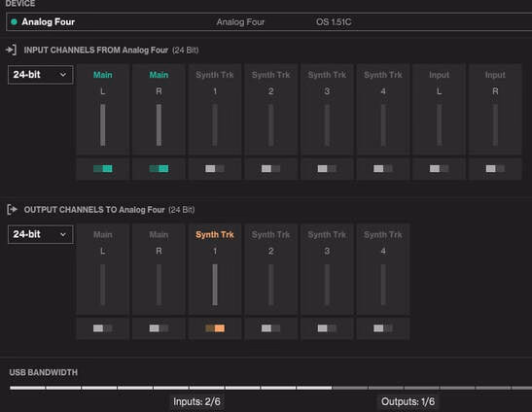Image resolution: width=532 pixels, height=412 pixels.
Task: Click the USB BANDWIDTH heading
Action: [x=44, y=372]
